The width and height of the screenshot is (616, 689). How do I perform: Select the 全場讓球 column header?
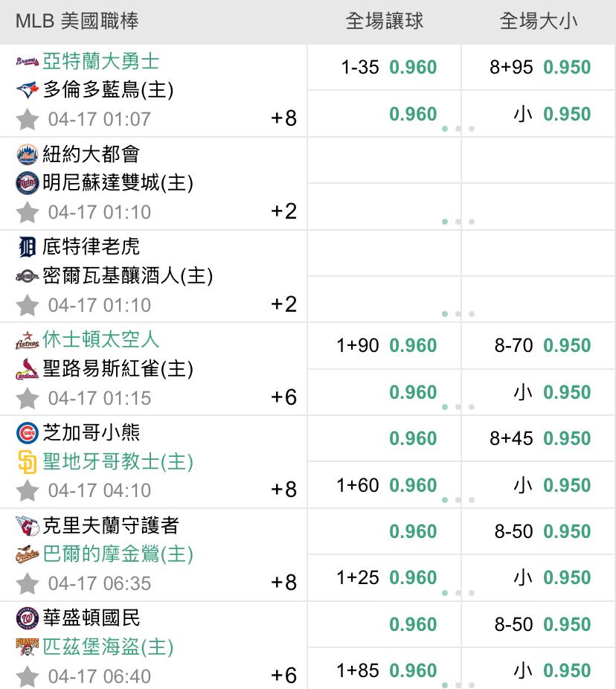coord(384,21)
